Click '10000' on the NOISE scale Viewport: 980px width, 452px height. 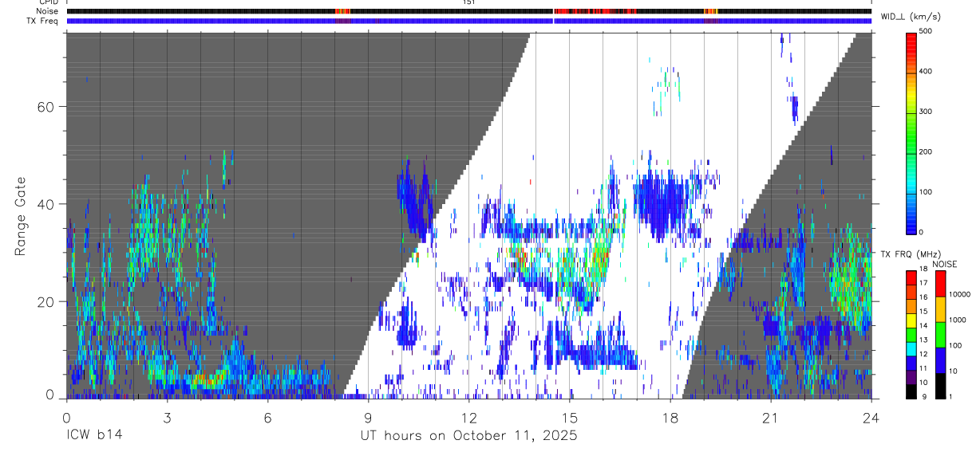961,294
